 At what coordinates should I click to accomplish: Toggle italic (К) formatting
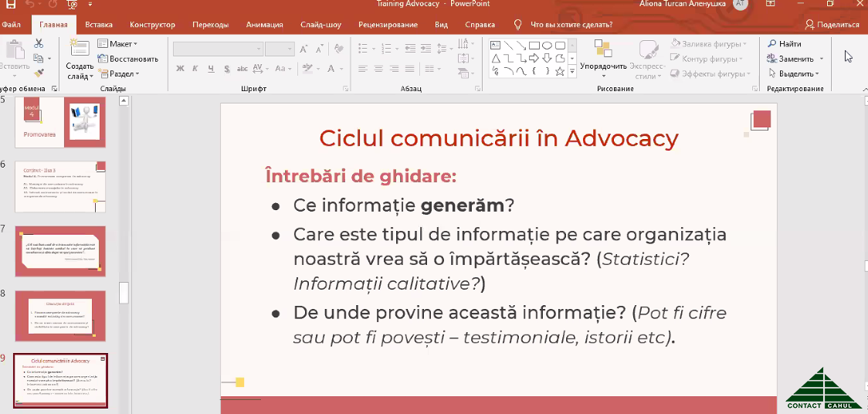(x=194, y=69)
